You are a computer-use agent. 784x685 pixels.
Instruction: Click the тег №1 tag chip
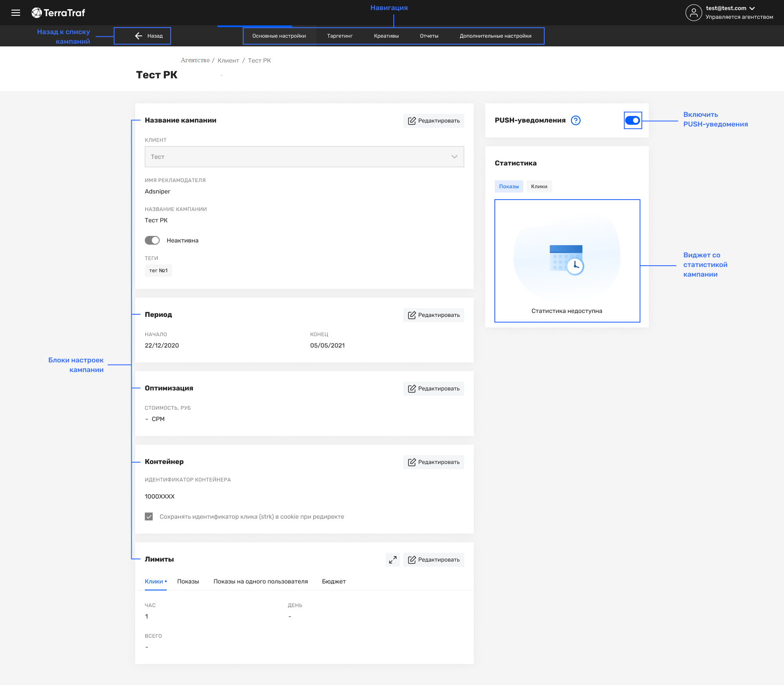[158, 270]
